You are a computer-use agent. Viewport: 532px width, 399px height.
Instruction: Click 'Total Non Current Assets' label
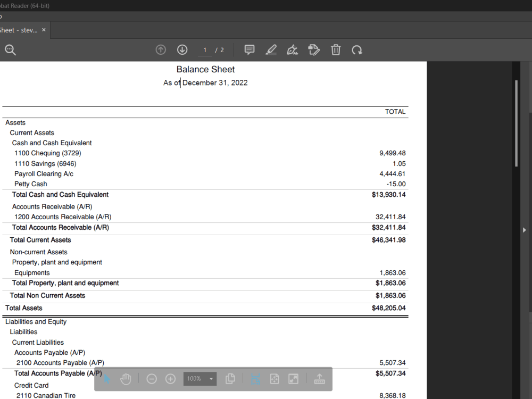click(x=47, y=295)
